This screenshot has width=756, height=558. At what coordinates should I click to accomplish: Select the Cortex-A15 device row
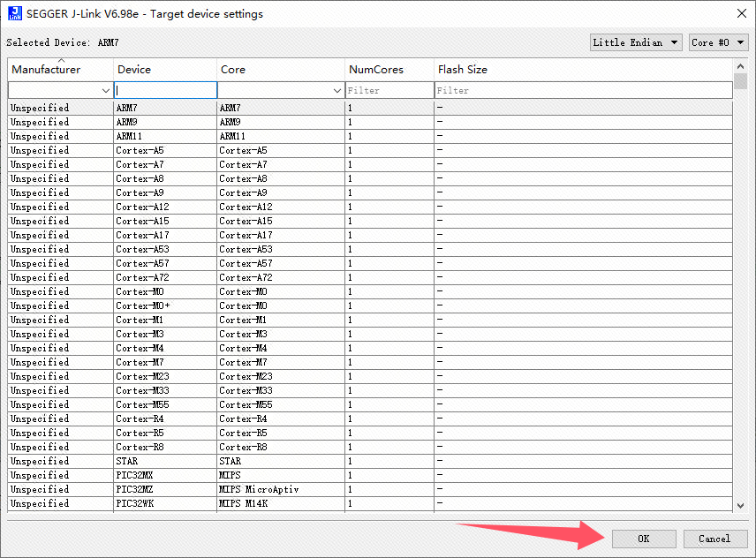370,222
